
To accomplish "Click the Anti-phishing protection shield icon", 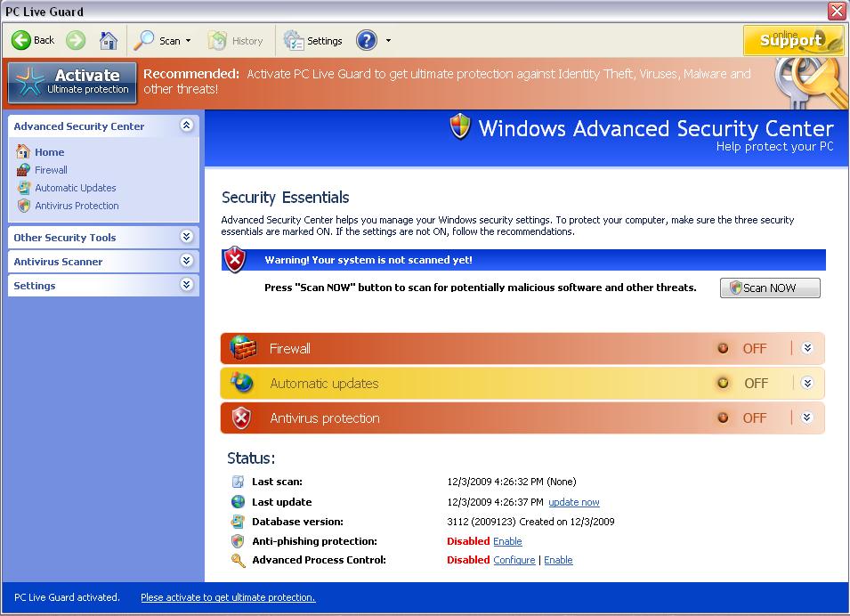I will pyautogui.click(x=238, y=541).
